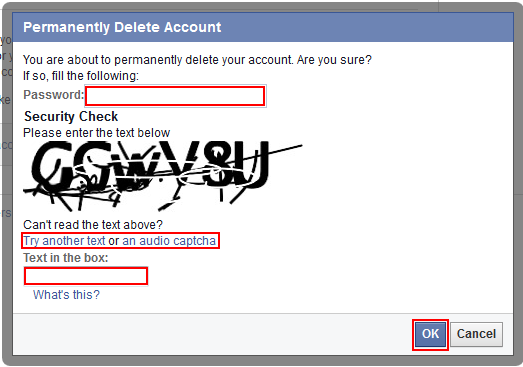This screenshot has width=523, height=367.
Task: Click the distorted captcha image
Action: pyautogui.click(x=163, y=176)
